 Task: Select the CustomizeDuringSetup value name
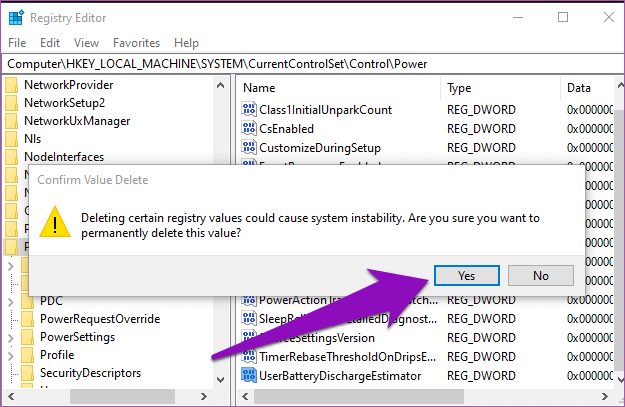[320, 148]
